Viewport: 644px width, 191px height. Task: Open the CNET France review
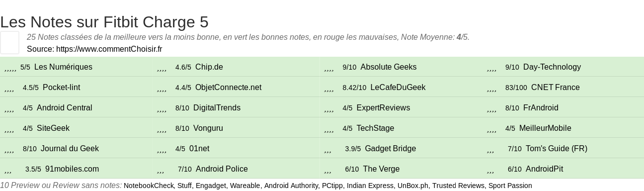coord(555,88)
